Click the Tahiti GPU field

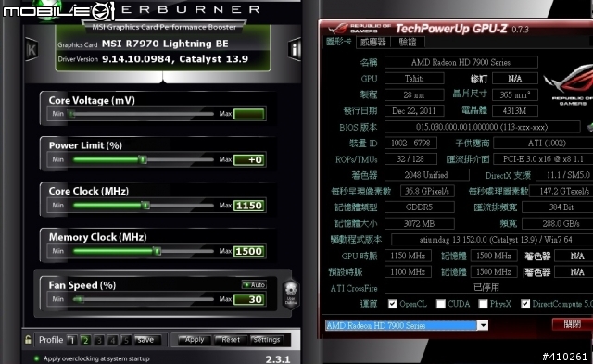click(x=414, y=78)
